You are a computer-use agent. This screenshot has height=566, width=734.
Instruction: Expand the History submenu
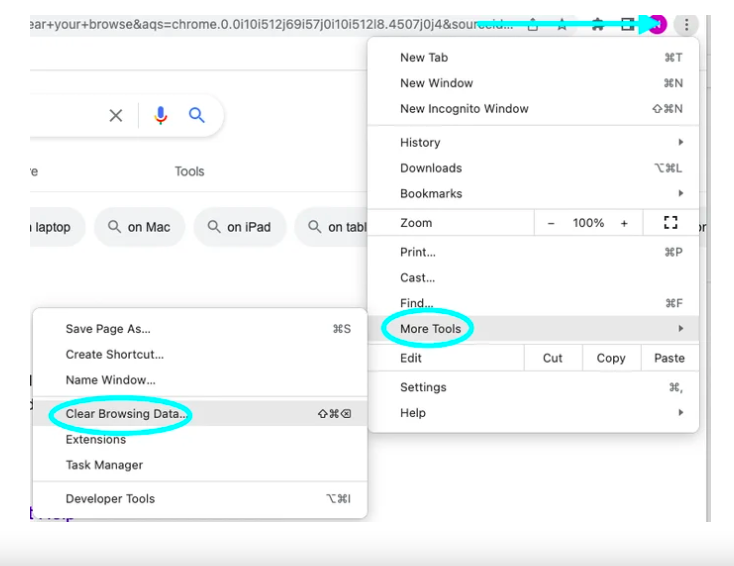point(534,142)
